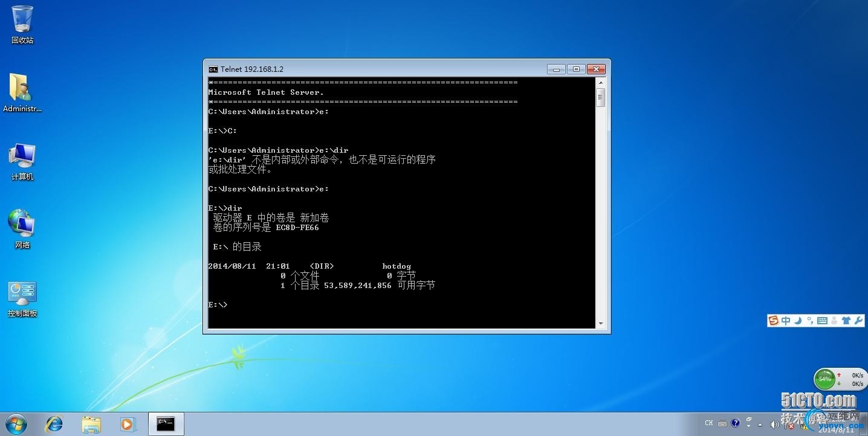Screen dimensions: 868x436
Task: Toggle Chinese punctuation on the IME bar
Action: 810,321
